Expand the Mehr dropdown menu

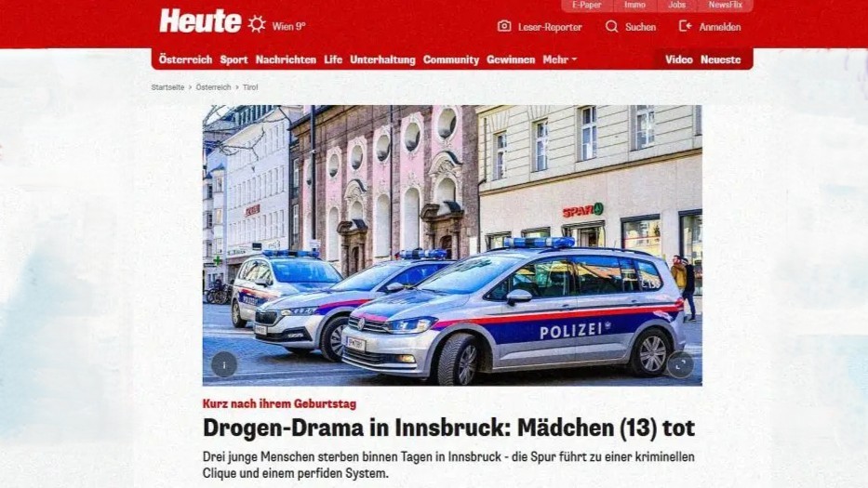tap(560, 59)
